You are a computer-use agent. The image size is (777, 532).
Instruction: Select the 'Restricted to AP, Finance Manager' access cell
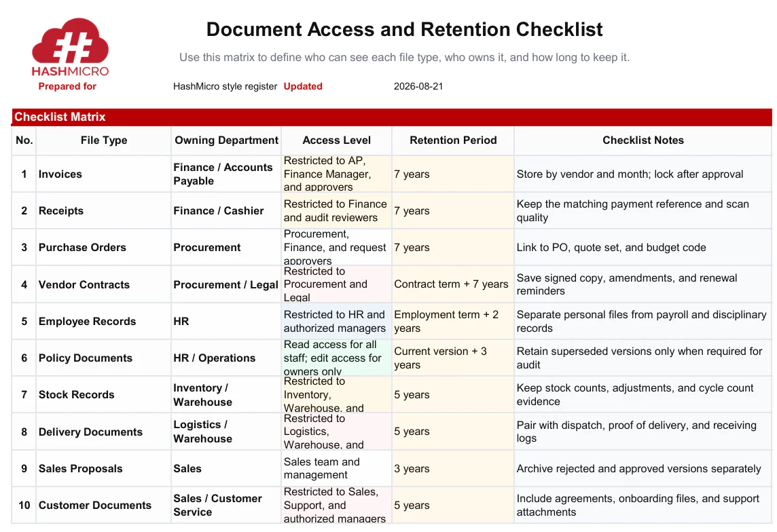[x=336, y=174]
